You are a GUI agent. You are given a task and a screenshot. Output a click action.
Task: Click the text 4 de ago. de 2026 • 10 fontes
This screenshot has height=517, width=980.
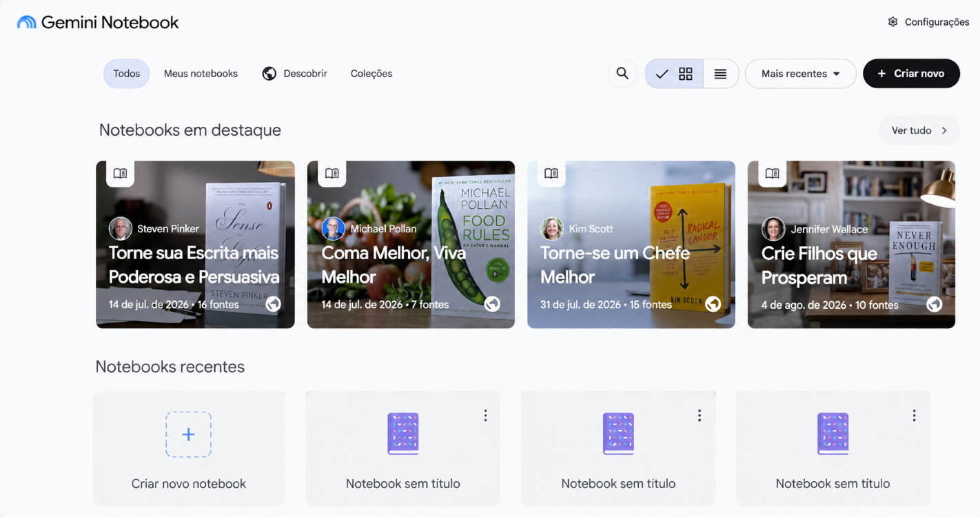click(830, 305)
